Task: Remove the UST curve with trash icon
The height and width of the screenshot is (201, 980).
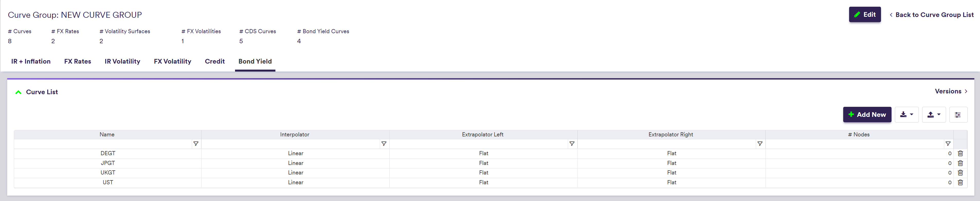Action: point(960,182)
